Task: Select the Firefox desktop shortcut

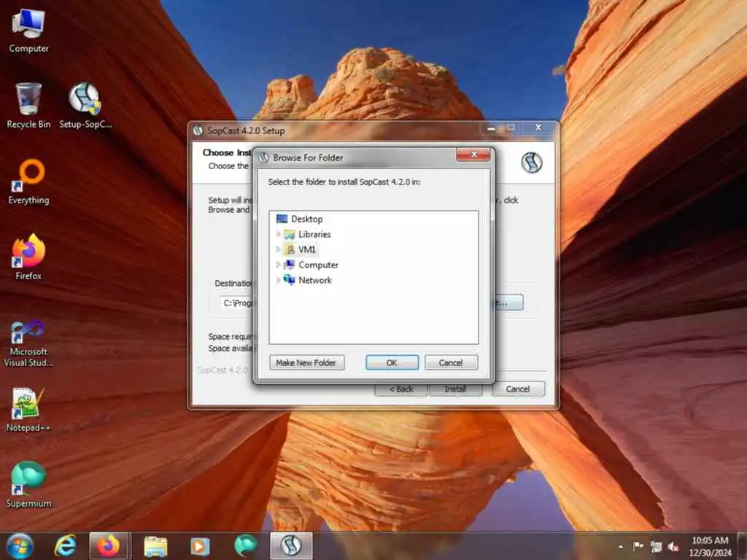Action: pos(28,257)
